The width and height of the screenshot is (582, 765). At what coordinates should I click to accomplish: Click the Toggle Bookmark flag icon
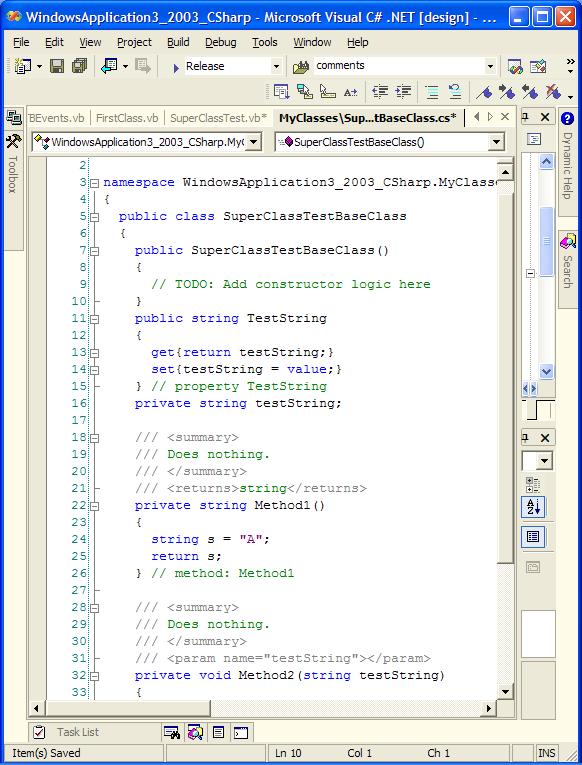pyautogui.click(x=484, y=92)
